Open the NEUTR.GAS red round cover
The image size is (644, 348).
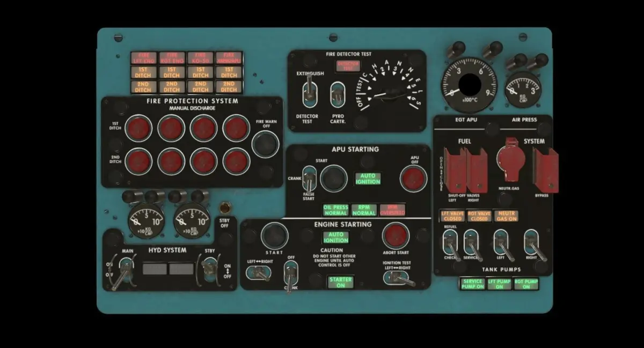[510, 161]
